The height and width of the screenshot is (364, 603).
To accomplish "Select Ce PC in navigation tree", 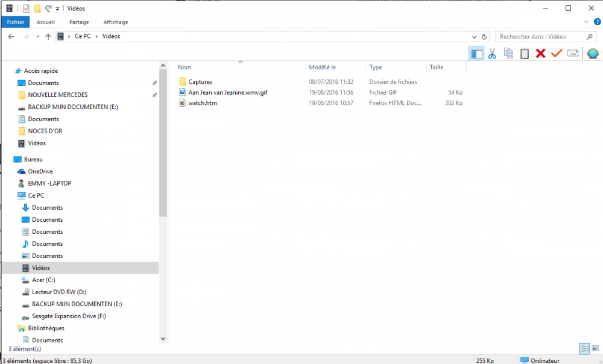I will [36, 195].
